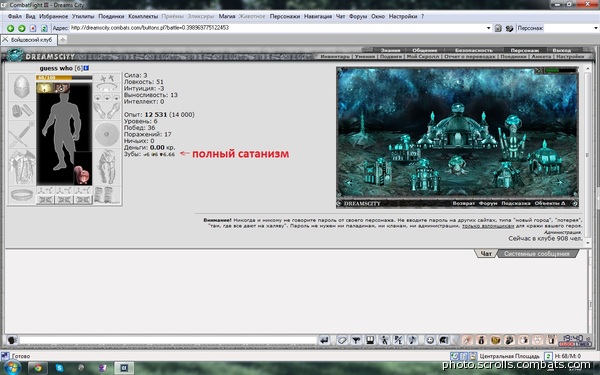The image size is (600, 375).
Task: Open the Навигация menu
Action: (x=318, y=16)
